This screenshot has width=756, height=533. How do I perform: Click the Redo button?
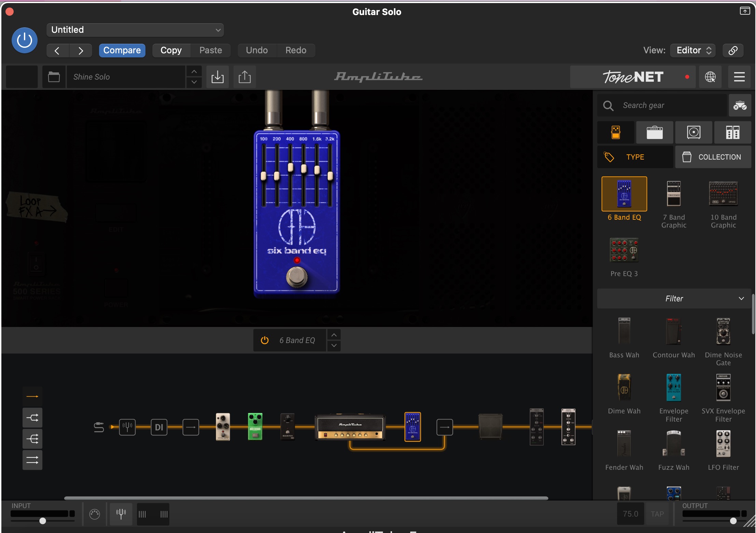pyautogui.click(x=296, y=50)
